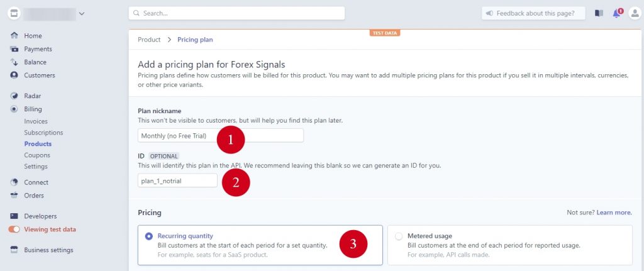Open Subscriptions in sidebar
The height and width of the screenshot is (271, 644).
43,133
